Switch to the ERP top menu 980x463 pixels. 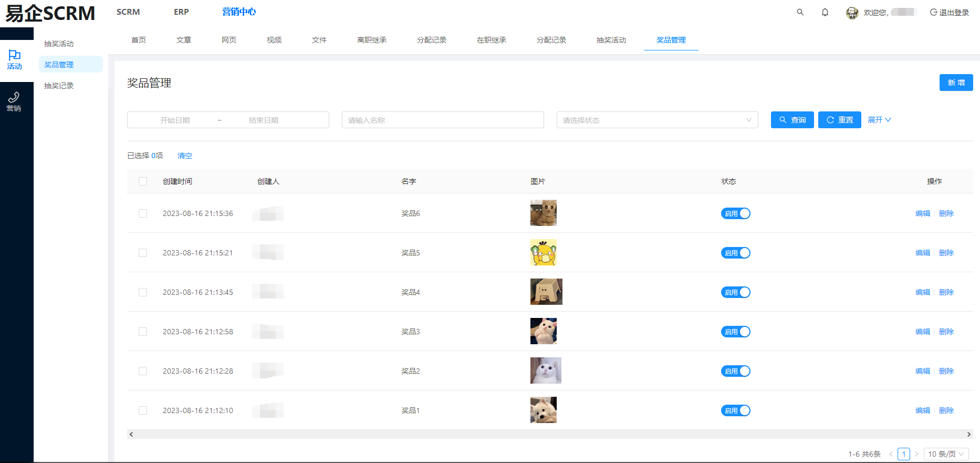[x=181, y=12]
